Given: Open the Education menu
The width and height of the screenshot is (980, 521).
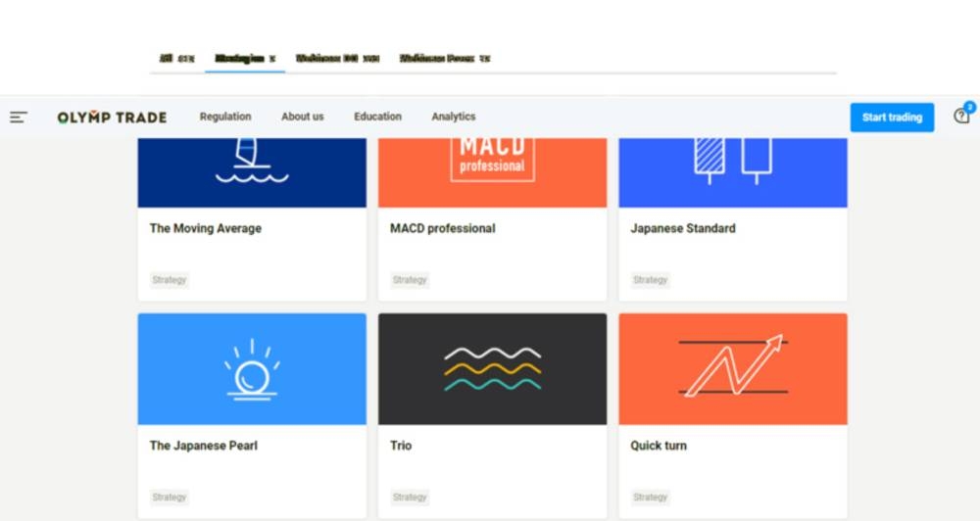Looking at the screenshot, I should coord(377,117).
